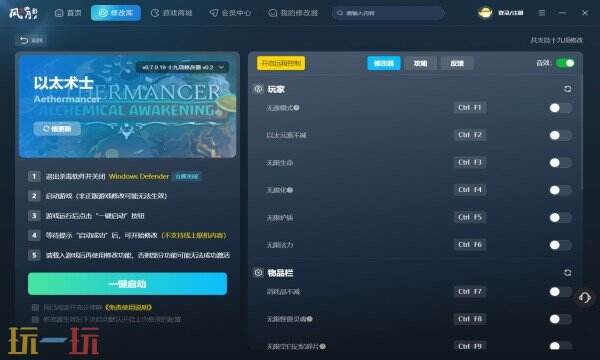Select the 修改库 nav item

point(116,13)
